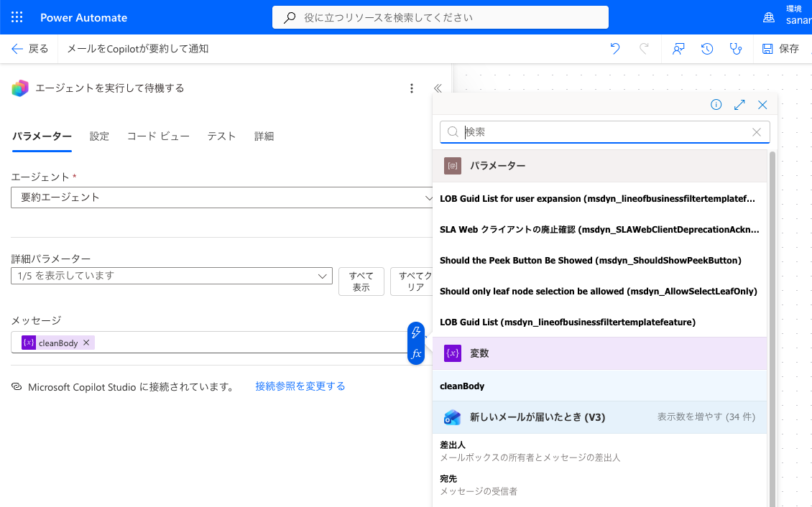The image size is (812, 507).
Task: Clear the dynamic content search field
Action: [x=757, y=132]
